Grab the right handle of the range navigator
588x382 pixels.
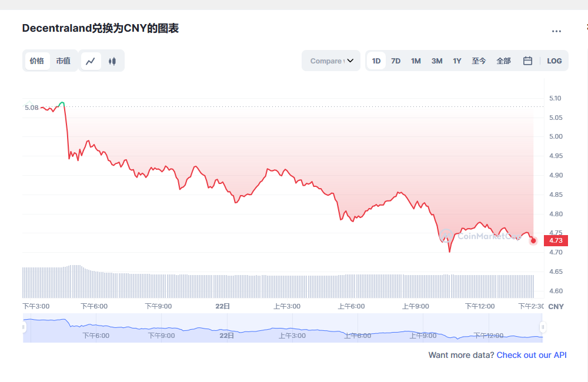[543, 327]
